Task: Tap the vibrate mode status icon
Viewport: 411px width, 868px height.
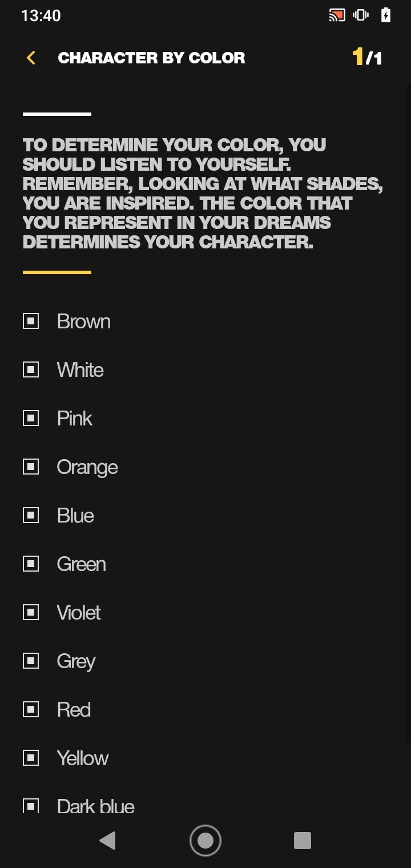Action: click(x=361, y=15)
